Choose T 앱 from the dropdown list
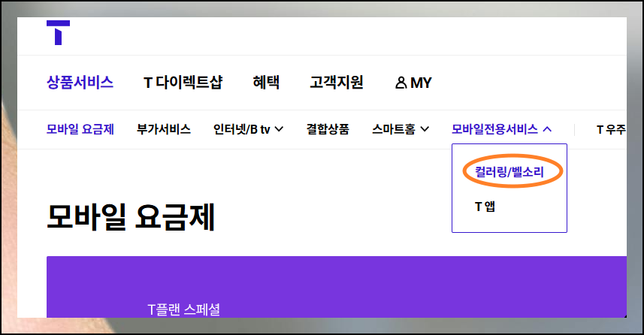The image size is (644, 335). [485, 207]
